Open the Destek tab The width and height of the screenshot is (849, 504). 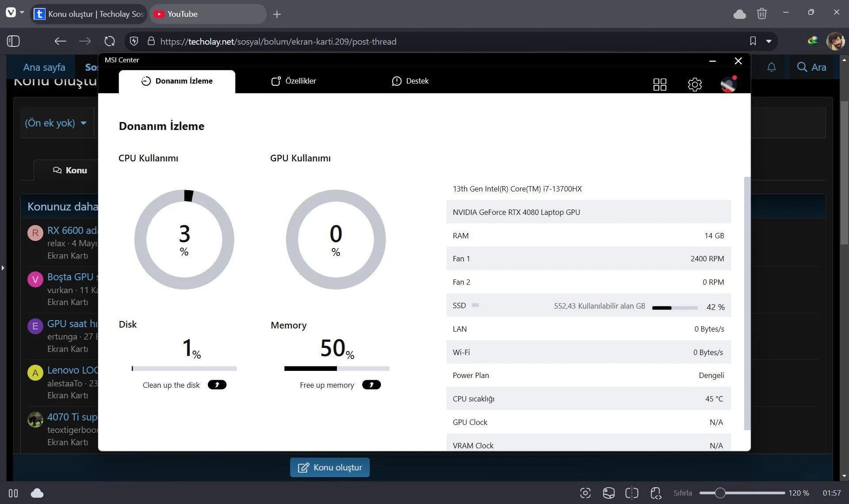coord(410,81)
